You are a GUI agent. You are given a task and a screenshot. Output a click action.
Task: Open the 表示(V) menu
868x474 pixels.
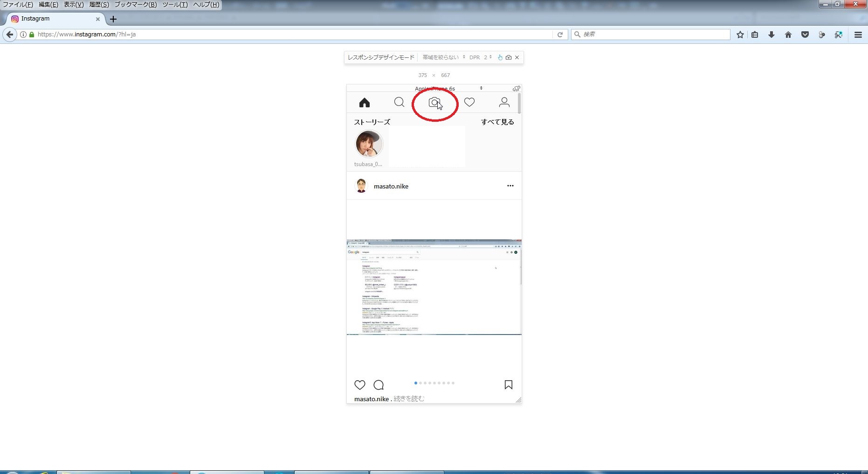point(74,5)
